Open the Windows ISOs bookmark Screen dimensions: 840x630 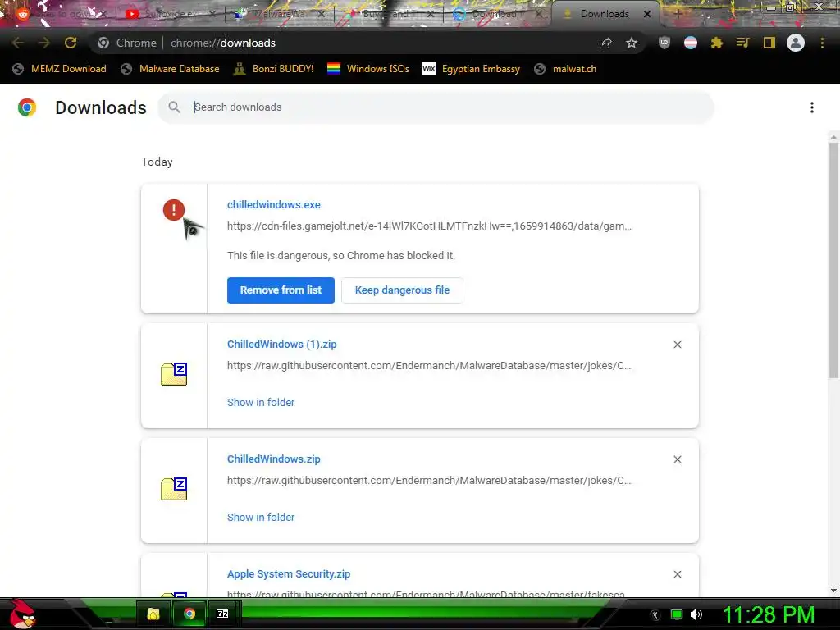click(x=368, y=69)
